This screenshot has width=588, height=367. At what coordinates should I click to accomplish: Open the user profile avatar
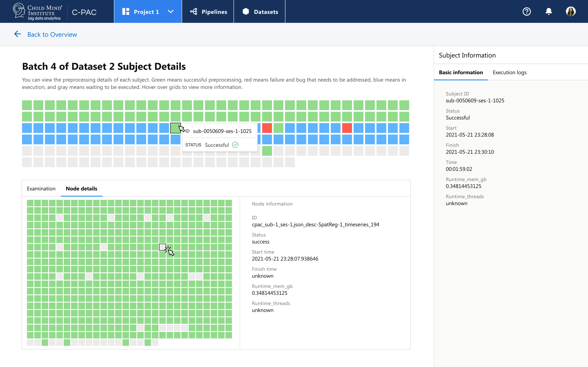click(571, 11)
